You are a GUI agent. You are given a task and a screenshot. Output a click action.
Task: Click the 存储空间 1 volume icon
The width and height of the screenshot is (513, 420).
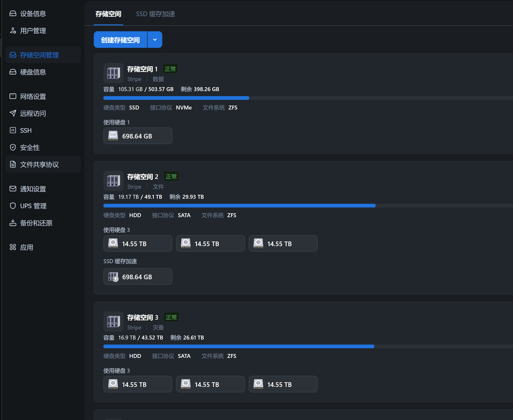[x=113, y=73]
